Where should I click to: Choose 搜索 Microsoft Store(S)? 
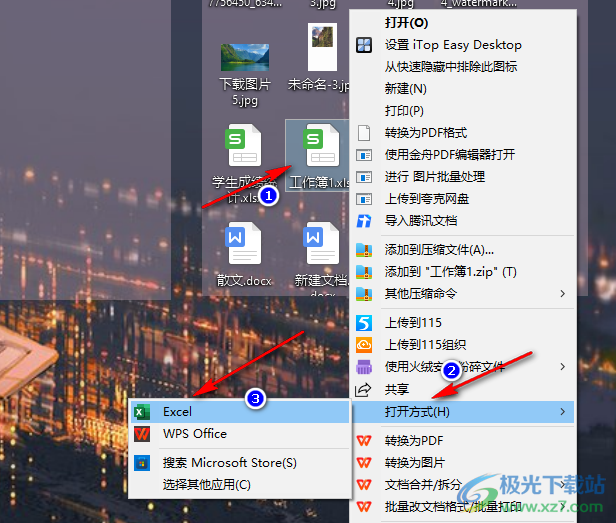240,463
